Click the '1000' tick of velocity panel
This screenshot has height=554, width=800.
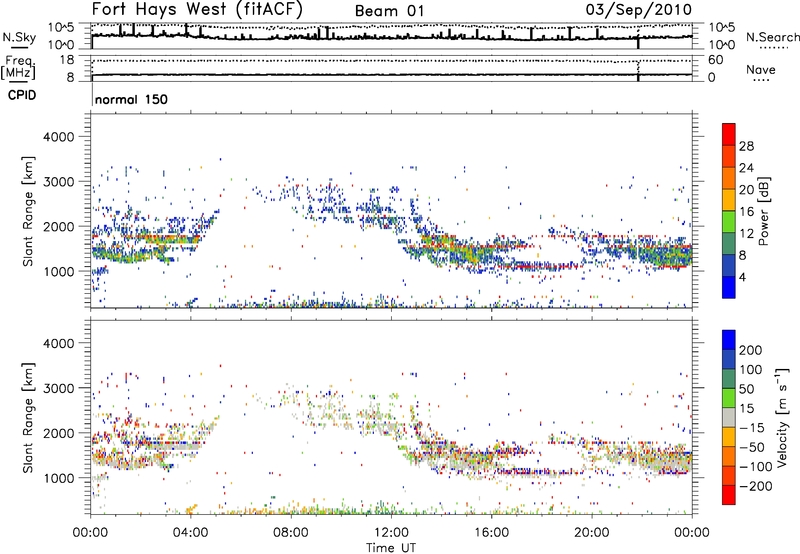(58, 478)
